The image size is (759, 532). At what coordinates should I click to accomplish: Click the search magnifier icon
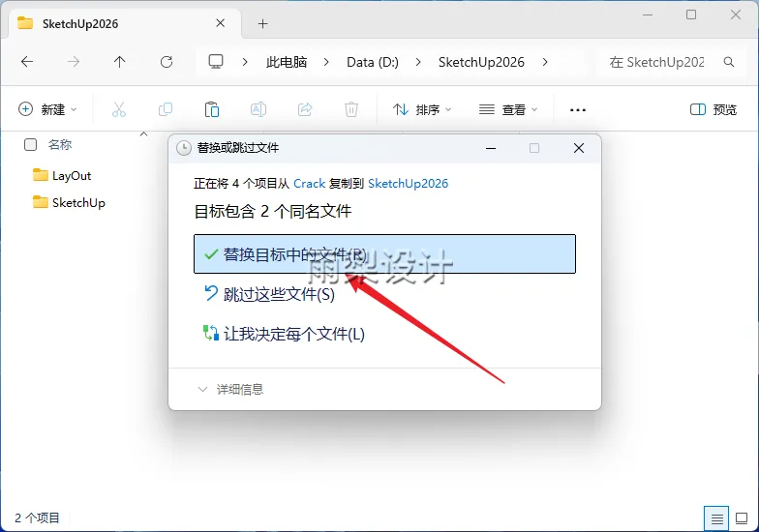pyautogui.click(x=728, y=62)
